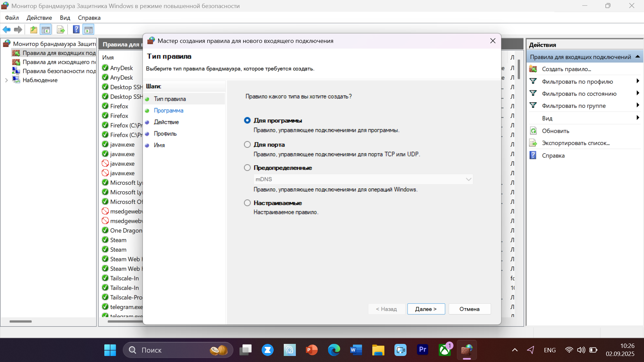The height and width of the screenshot is (362, 644).
Task: Select the 'Настраиваемые' radio option
Action: click(x=247, y=203)
